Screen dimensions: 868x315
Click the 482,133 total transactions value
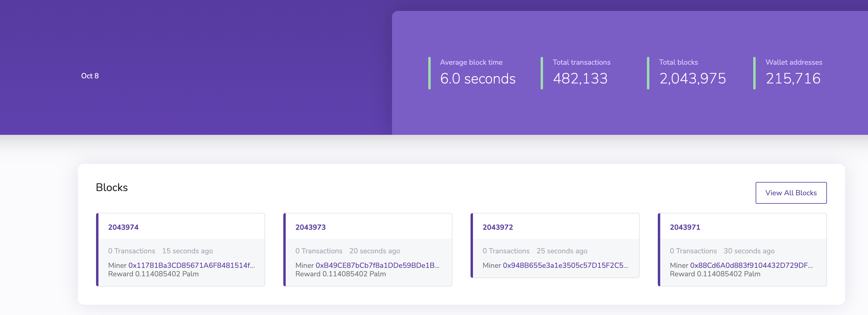[x=580, y=79]
